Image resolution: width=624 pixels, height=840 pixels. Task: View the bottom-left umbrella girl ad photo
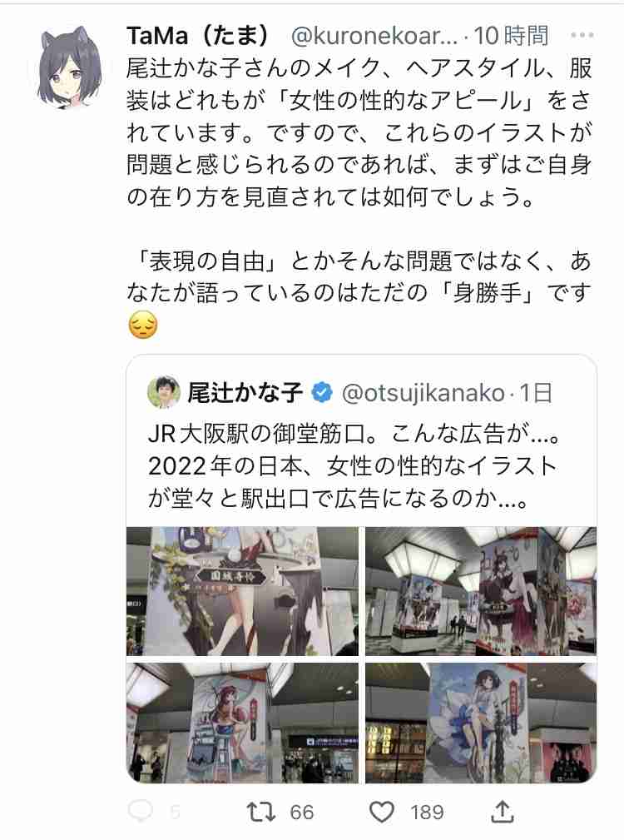pos(242,723)
